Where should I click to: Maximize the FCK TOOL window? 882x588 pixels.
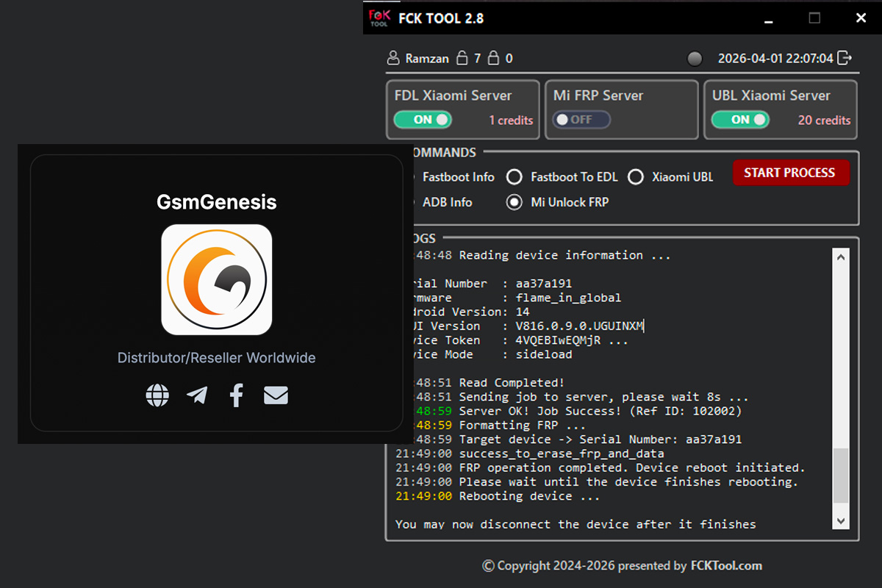coord(814,18)
